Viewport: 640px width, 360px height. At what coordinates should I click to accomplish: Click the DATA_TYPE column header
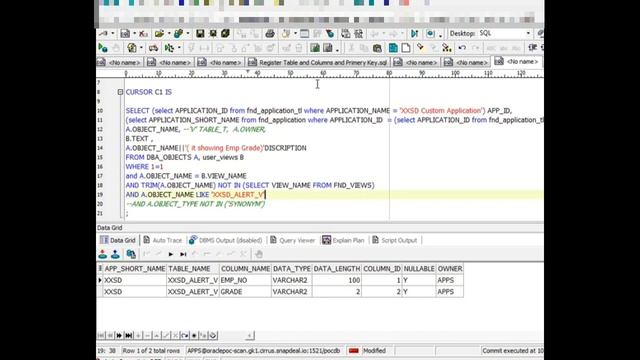point(291,269)
